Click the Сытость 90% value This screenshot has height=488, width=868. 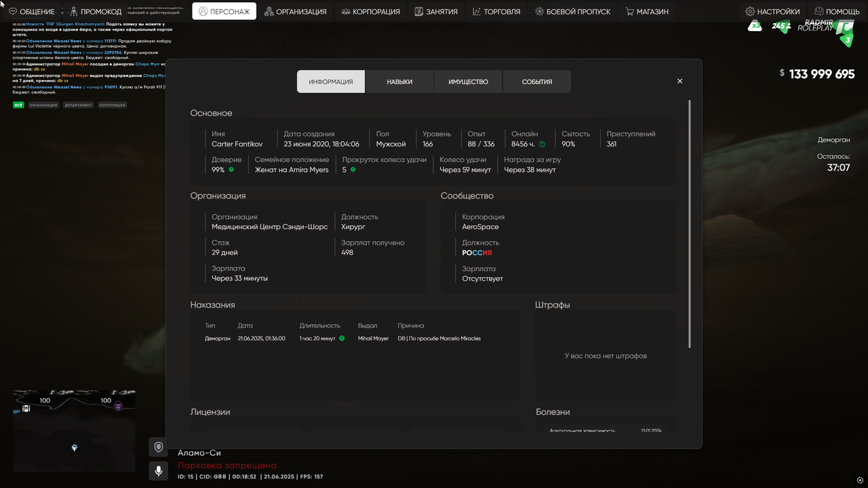tap(568, 144)
